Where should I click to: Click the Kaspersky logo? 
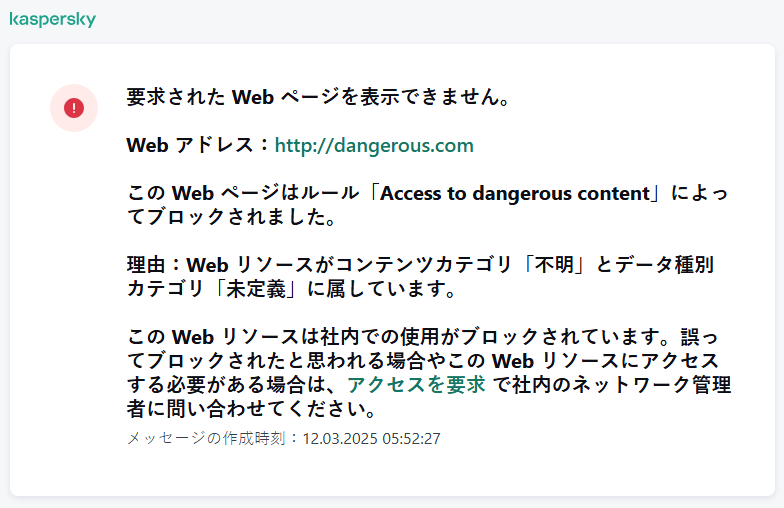(x=52, y=19)
